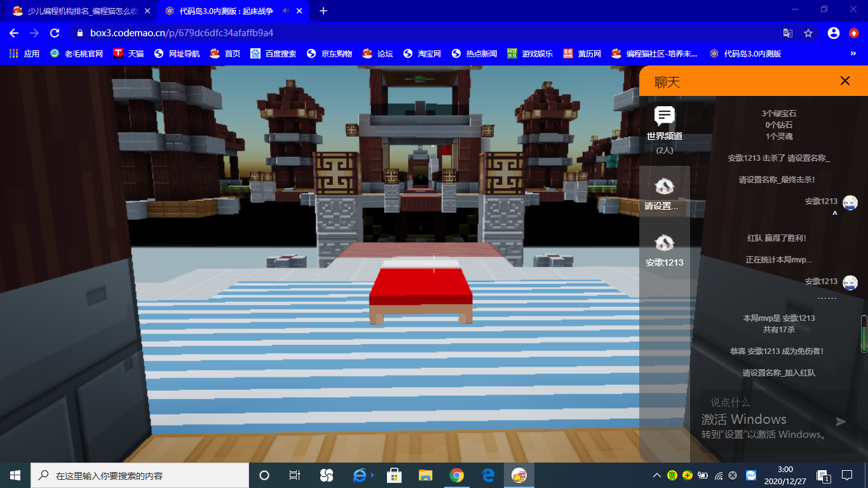Open the Wi-Fi network tray icon
This screenshot has height=488, width=868.
(719, 475)
